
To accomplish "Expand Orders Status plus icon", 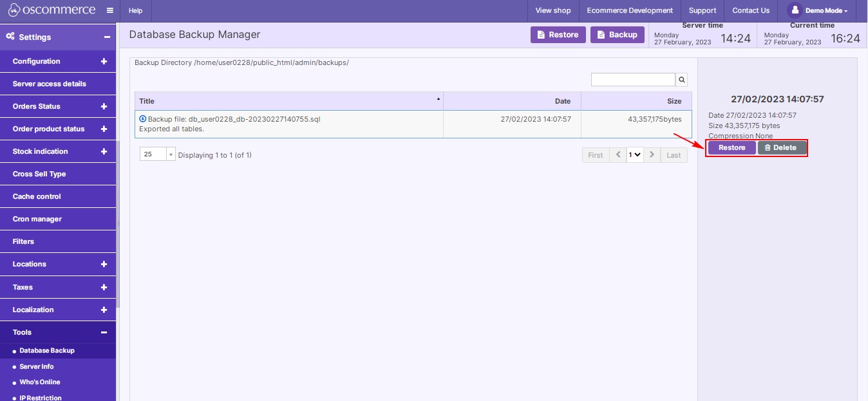I will pyautogui.click(x=104, y=106).
